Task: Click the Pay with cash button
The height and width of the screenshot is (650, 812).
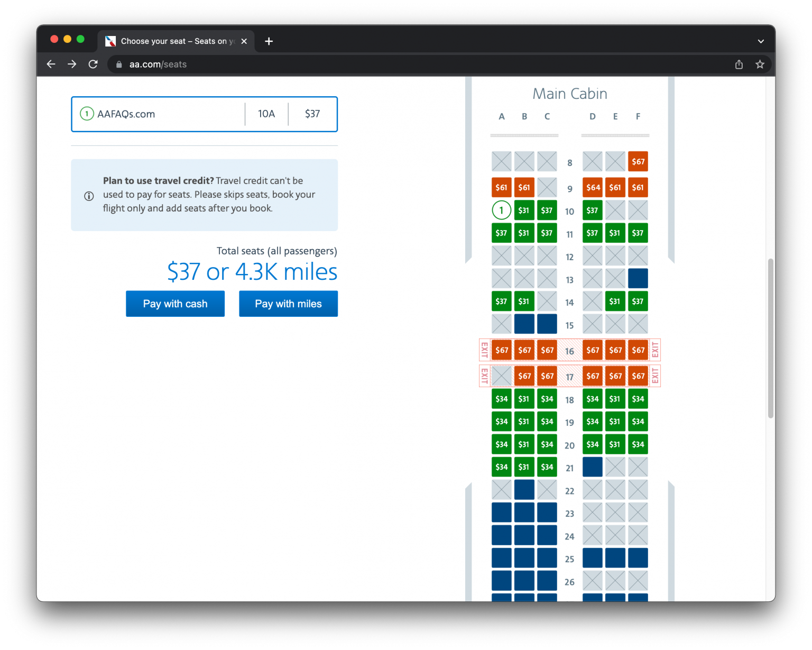Action: pos(175,304)
